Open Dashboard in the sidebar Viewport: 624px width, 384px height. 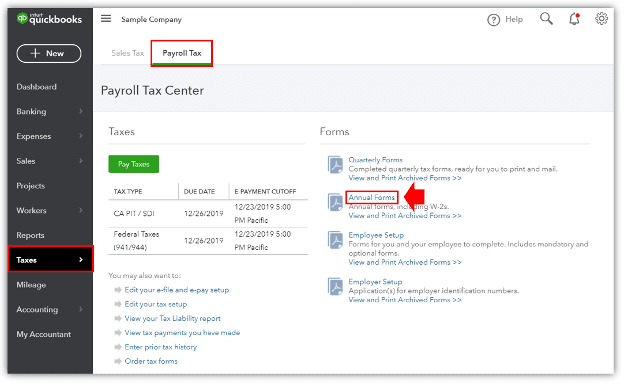tap(36, 87)
